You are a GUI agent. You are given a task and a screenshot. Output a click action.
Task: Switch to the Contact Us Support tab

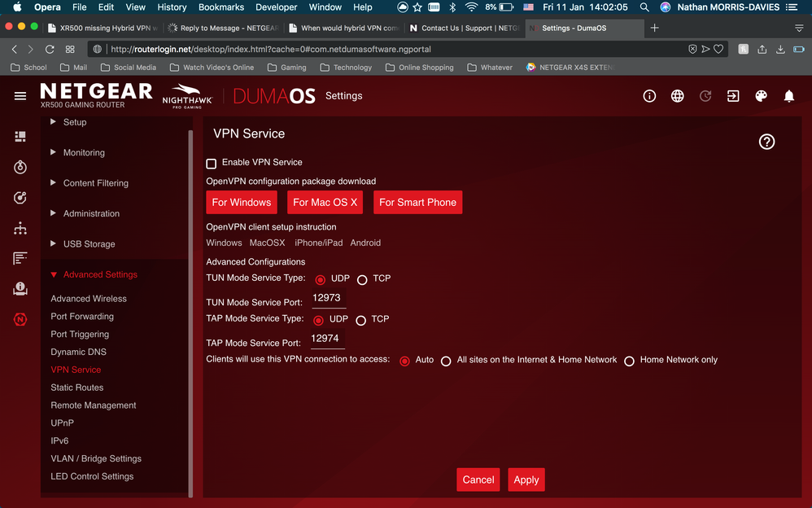(x=465, y=27)
